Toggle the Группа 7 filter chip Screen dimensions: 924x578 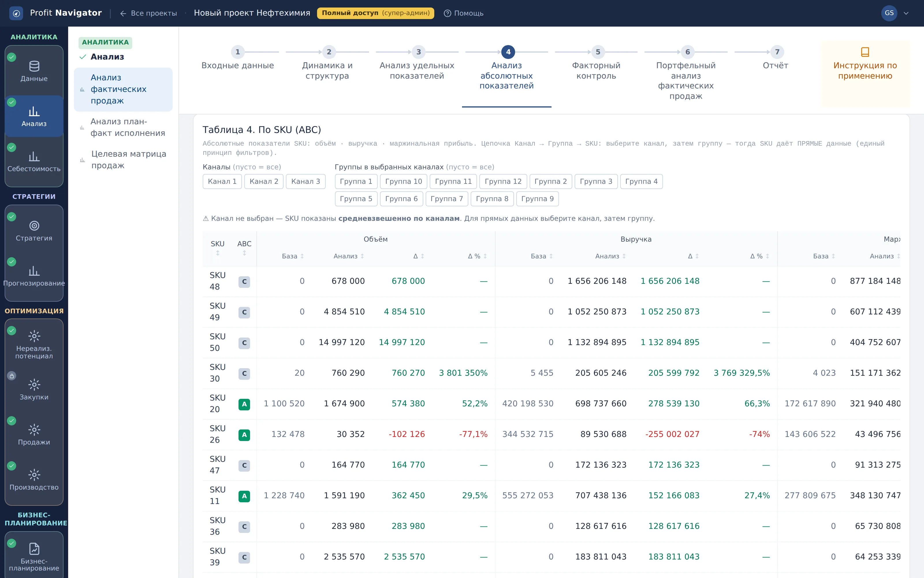[x=447, y=199]
